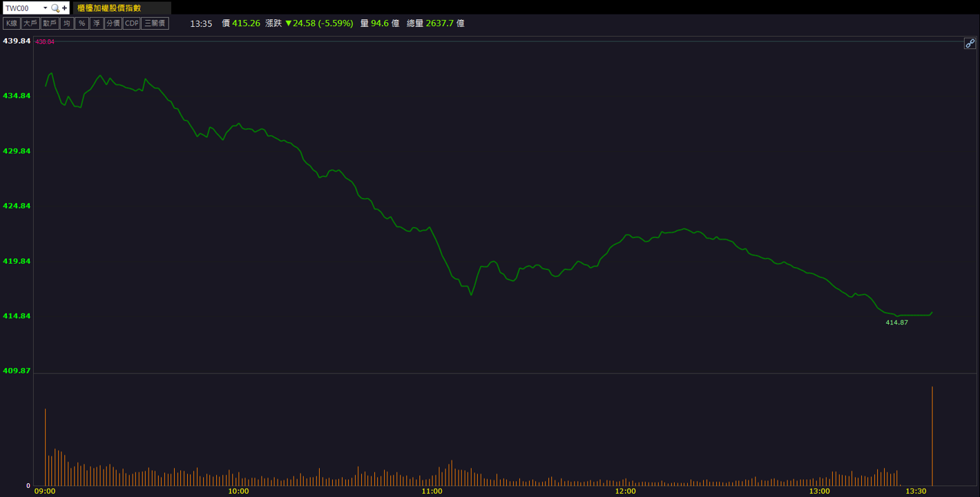Image resolution: width=980 pixels, height=497 pixels.
Task: Open the TWC00 symbol dropdown arrow
Action: 45,8
